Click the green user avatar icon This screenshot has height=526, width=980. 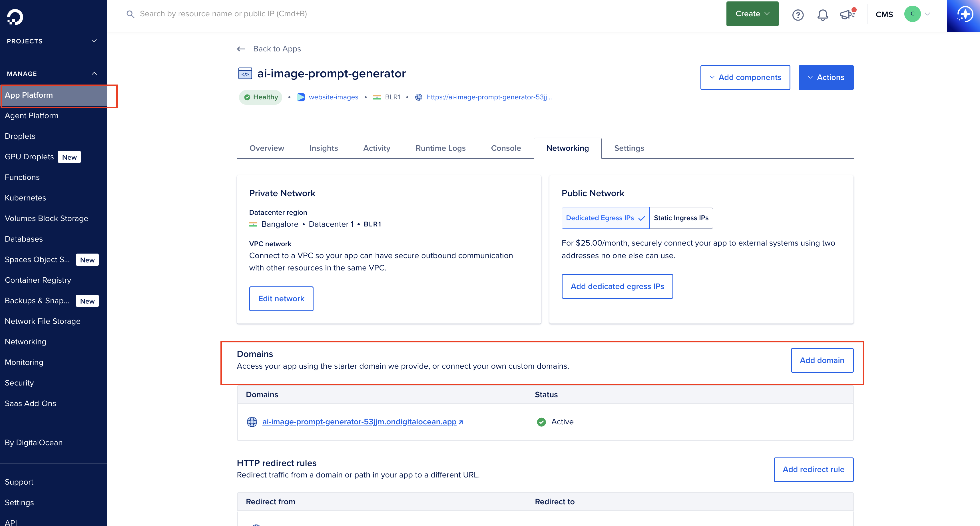[912, 14]
